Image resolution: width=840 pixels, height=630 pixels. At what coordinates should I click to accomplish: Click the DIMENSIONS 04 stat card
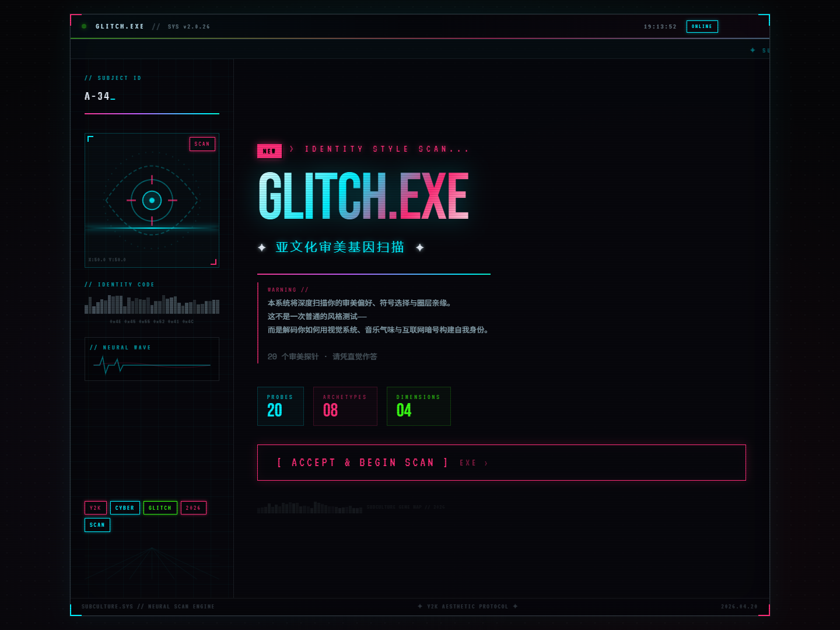(419, 406)
